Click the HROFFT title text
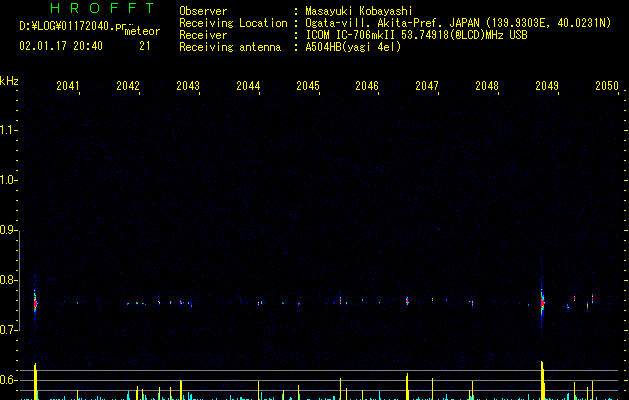 pyautogui.click(x=102, y=8)
